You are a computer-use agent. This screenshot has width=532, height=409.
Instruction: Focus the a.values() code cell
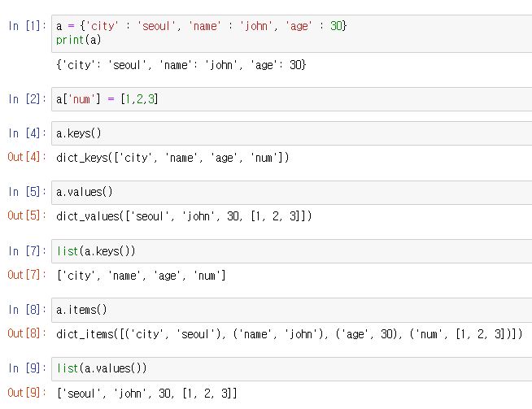click(291, 192)
